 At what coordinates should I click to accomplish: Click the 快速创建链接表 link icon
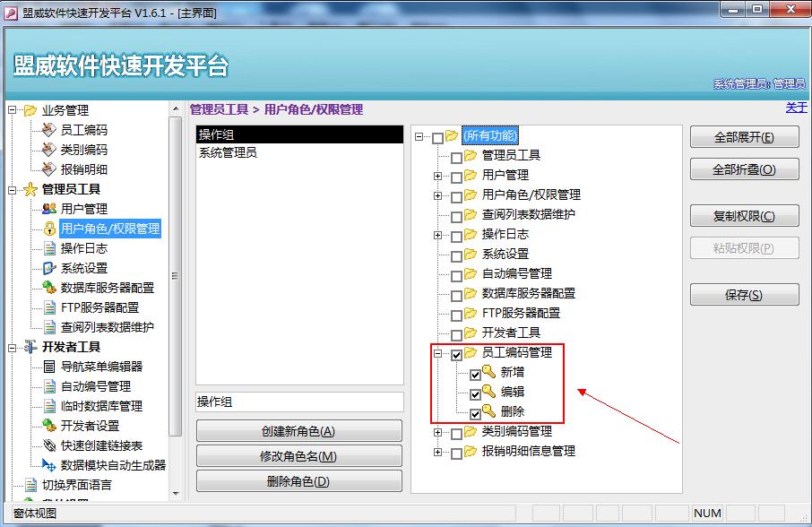[x=49, y=445]
